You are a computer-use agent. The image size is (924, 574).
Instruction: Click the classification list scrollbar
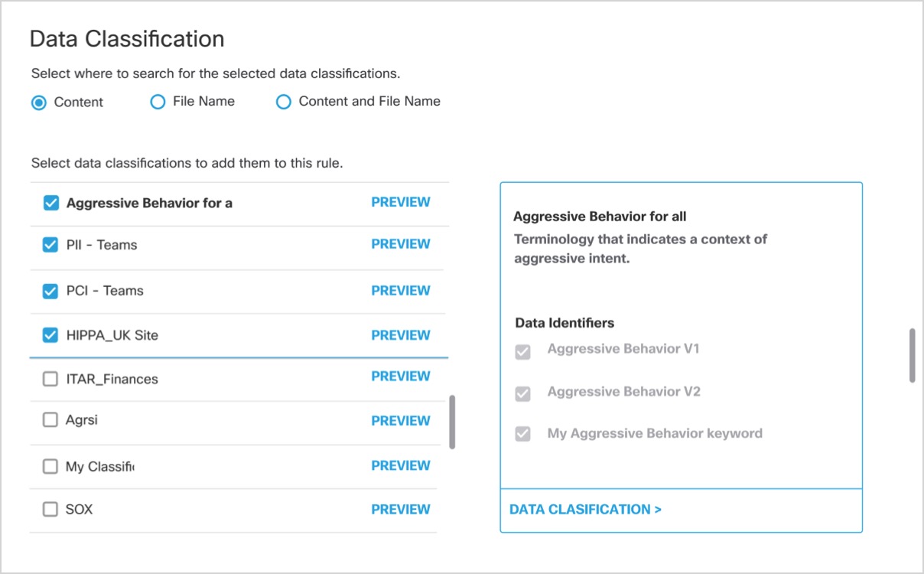click(452, 422)
